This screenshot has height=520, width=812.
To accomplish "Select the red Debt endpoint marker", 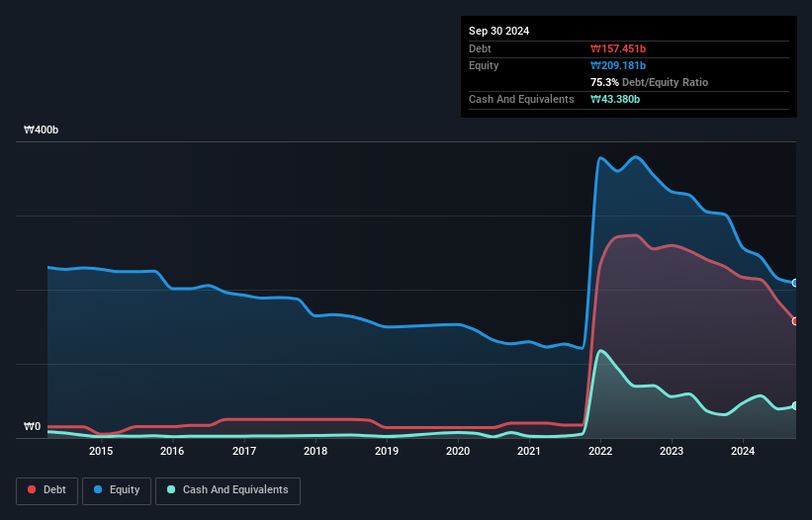I will pos(795,321).
